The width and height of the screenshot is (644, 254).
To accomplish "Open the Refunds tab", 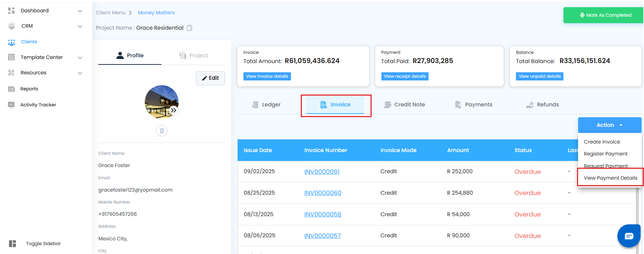I will coord(543,105).
